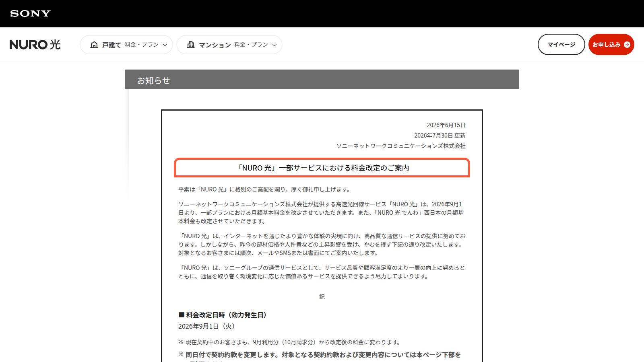Click the お申し込み text
The height and width of the screenshot is (362, 644).
[x=607, y=45]
